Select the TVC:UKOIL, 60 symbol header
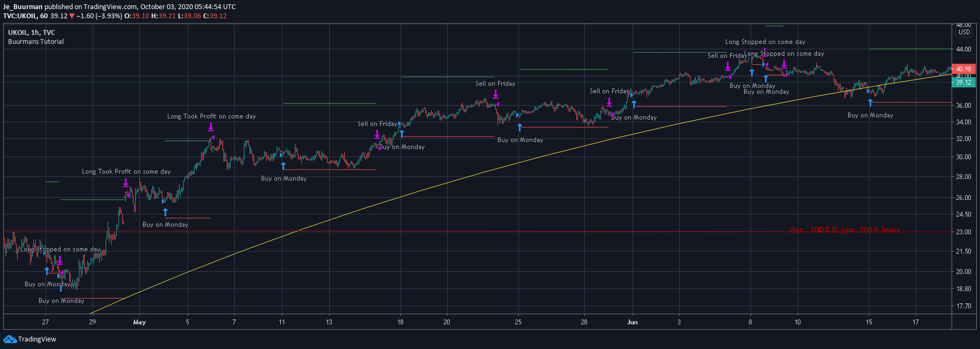Viewport: 980px width, 349px height. (26, 16)
